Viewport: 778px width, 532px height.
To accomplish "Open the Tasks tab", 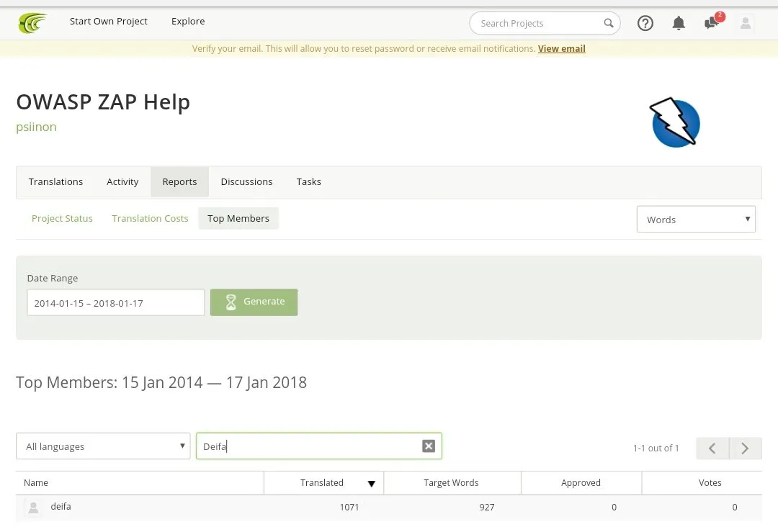I will [308, 182].
